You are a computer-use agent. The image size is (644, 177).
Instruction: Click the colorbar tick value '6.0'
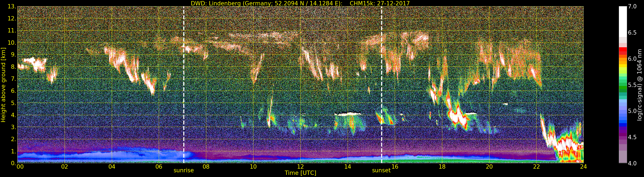coord(632,59)
